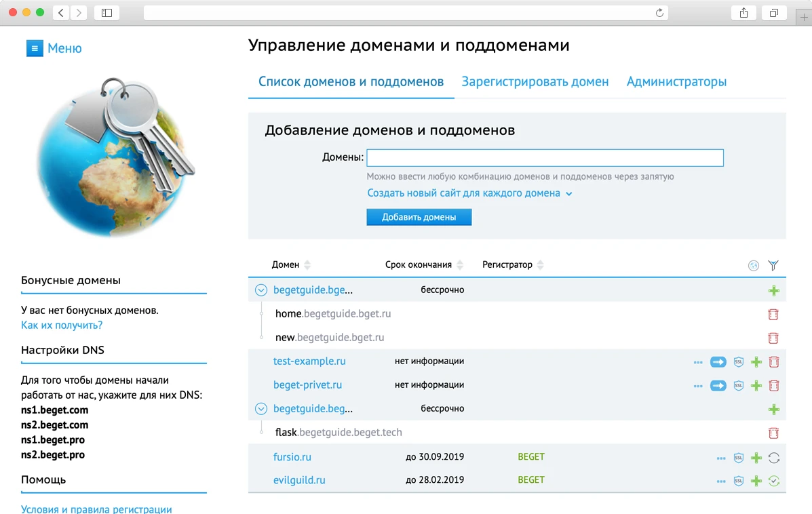
Task: Click the globe icon in the table header
Action: [x=753, y=265]
